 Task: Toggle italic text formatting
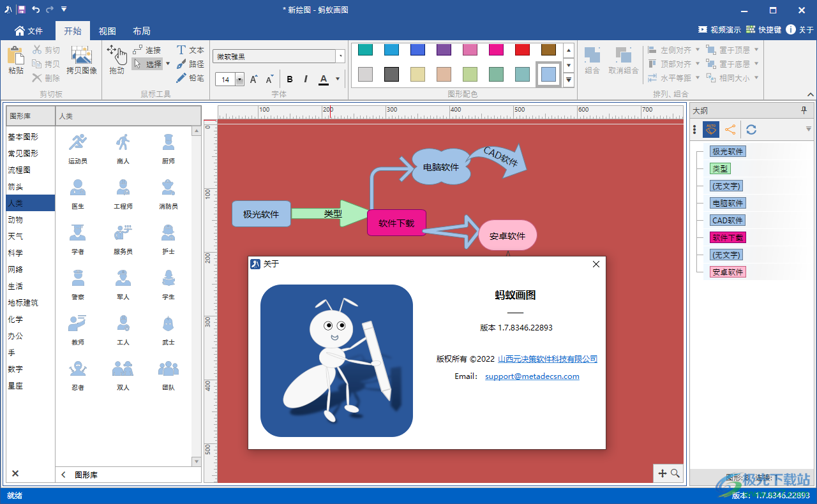click(x=306, y=79)
